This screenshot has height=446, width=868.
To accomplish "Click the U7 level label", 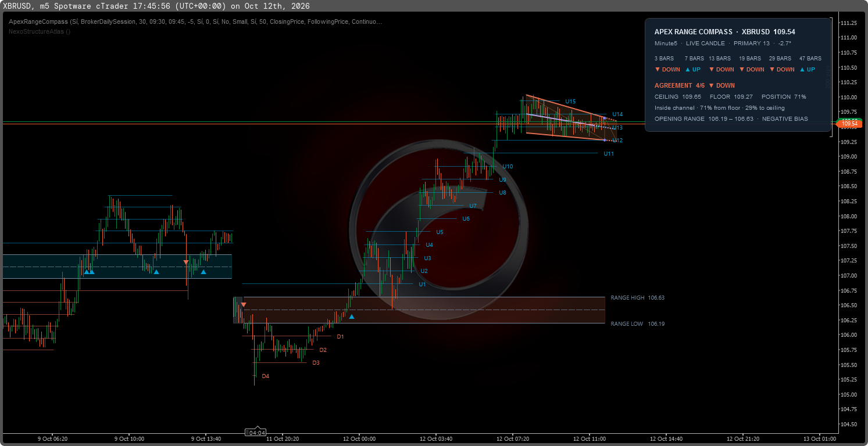I will coord(473,206).
